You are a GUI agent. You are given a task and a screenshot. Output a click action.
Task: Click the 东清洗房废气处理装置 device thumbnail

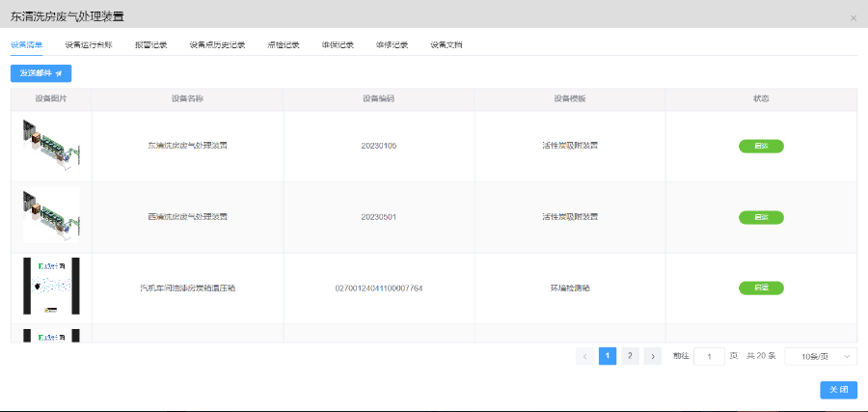pyautogui.click(x=51, y=146)
